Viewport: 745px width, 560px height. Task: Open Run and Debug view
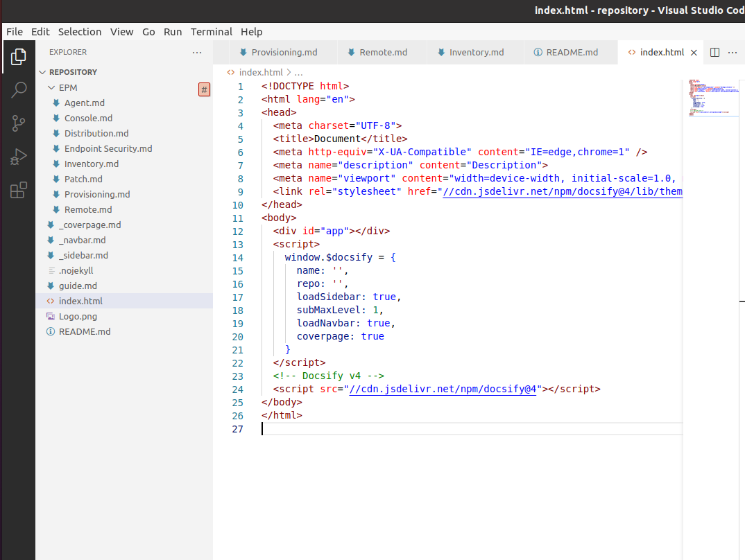(19, 157)
